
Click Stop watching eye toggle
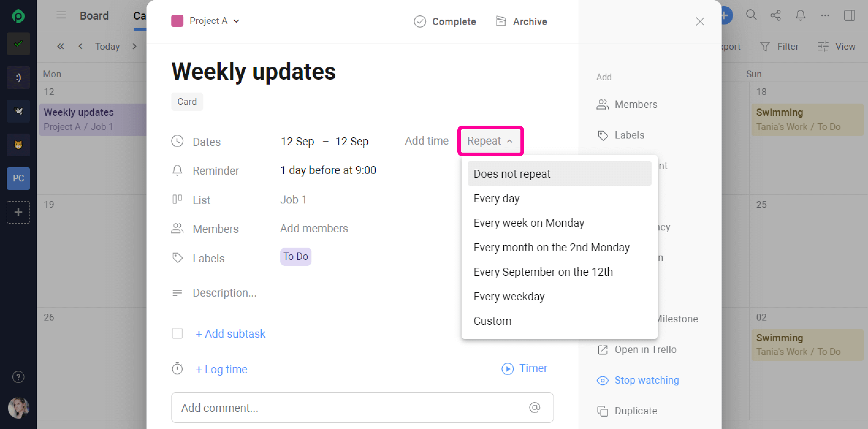[638, 380]
